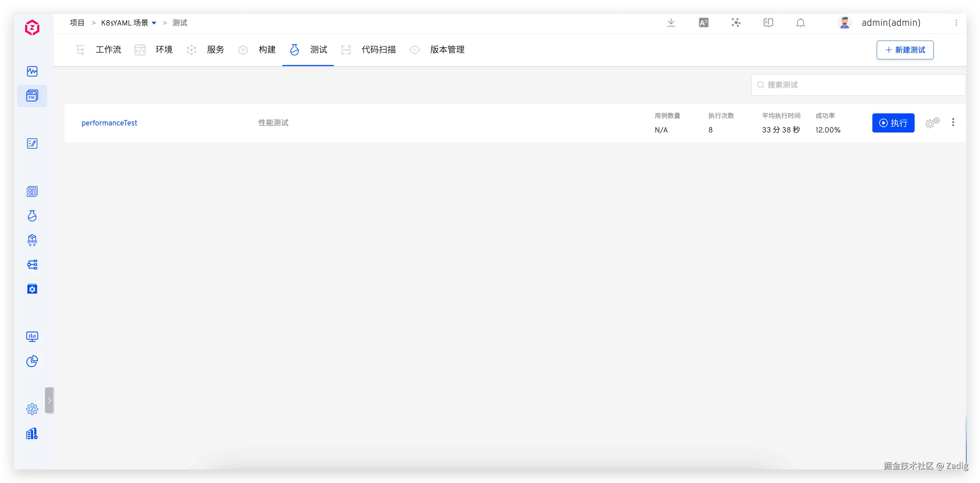
Task: Switch to the 工作流 tab
Action: (x=108, y=50)
